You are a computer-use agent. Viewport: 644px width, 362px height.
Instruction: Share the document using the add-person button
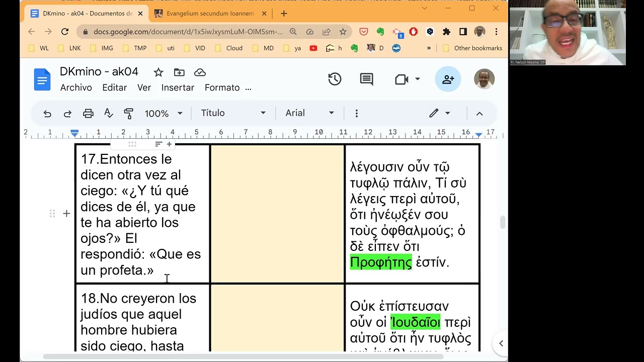click(448, 79)
